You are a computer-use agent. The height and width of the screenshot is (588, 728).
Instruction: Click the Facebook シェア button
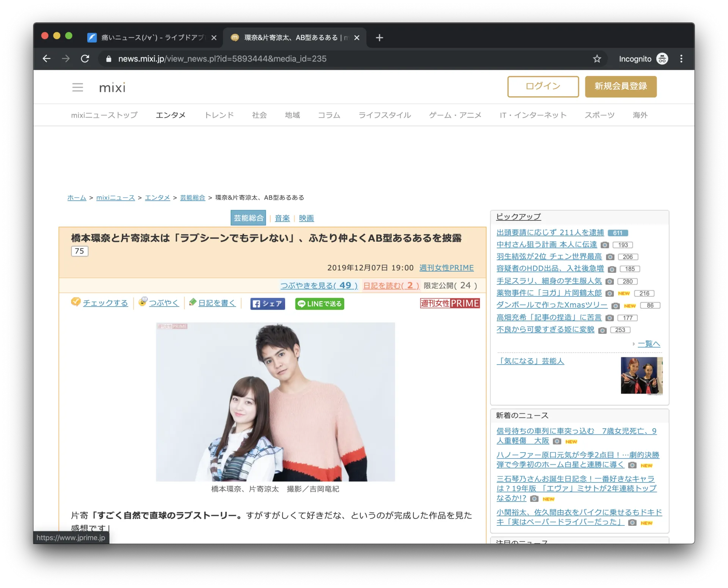click(x=267, y=304)
